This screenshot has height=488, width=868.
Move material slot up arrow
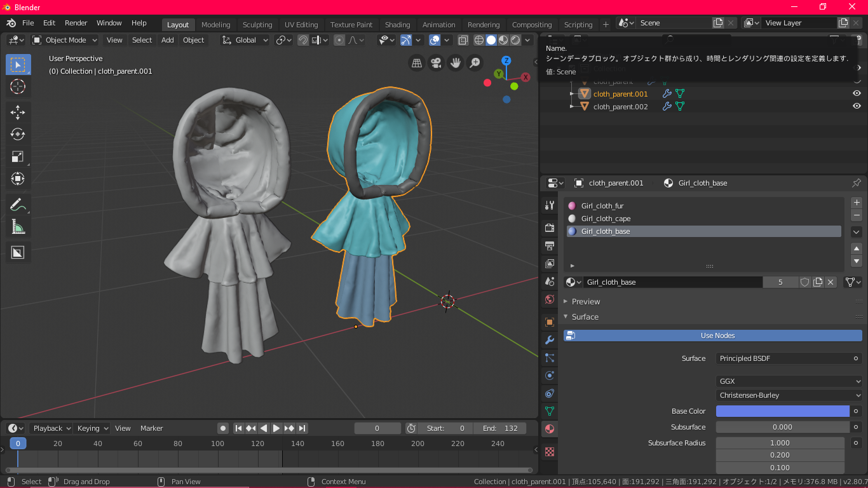point(857,248)
